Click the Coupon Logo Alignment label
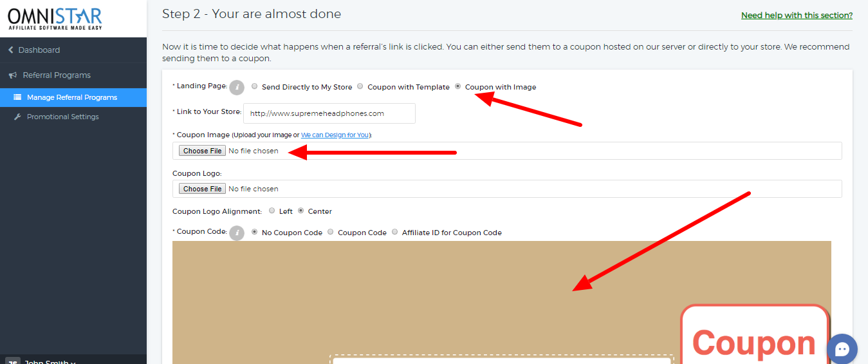This screenshot has height=364, width=868. [x=217, y=211]
